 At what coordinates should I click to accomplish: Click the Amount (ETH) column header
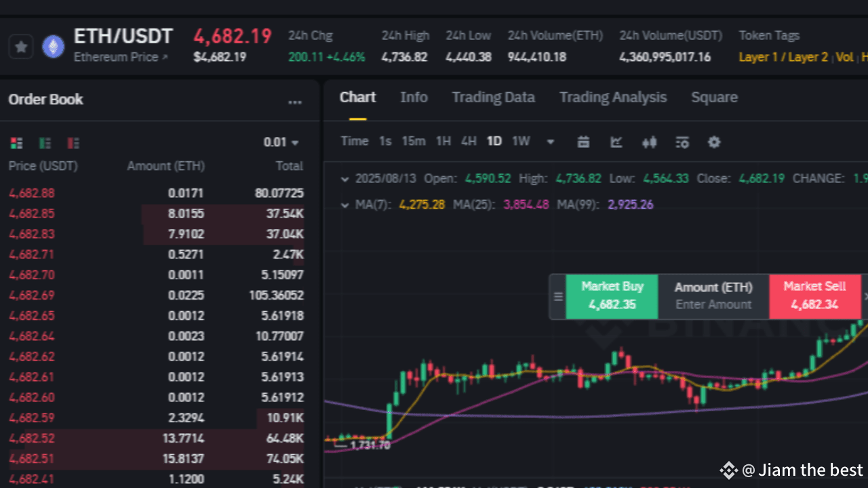pyautogui.click(x=165, y=166)
